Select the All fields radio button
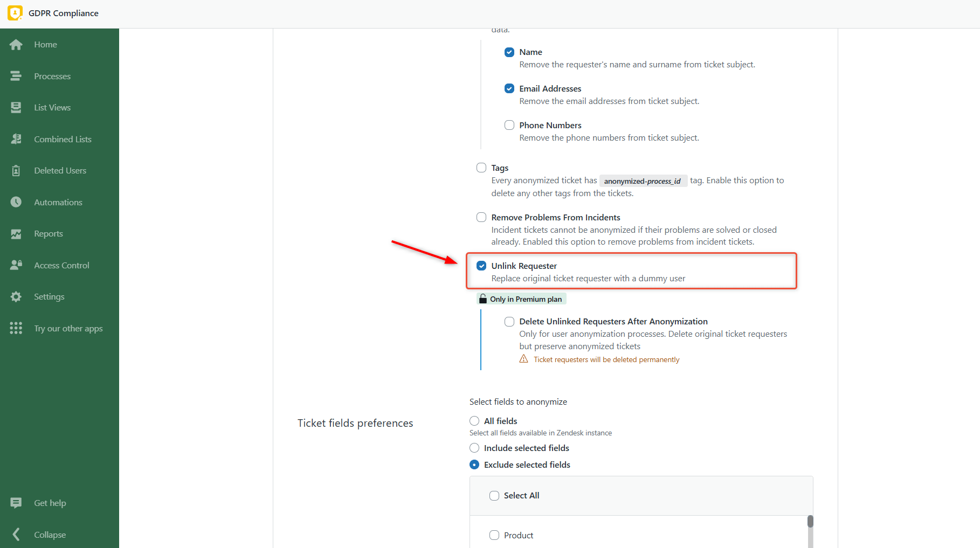This screenshot has height=548, width=980. click(x=474, y=421)
